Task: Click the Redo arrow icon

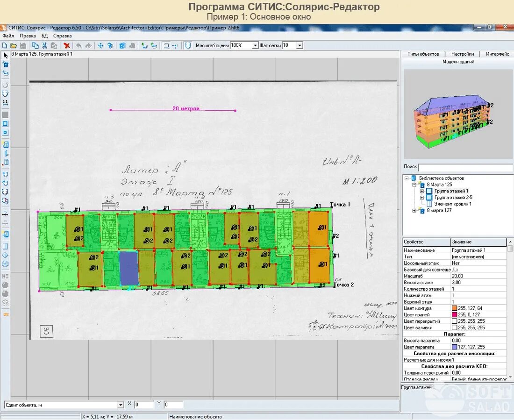Action: (88, 46)
